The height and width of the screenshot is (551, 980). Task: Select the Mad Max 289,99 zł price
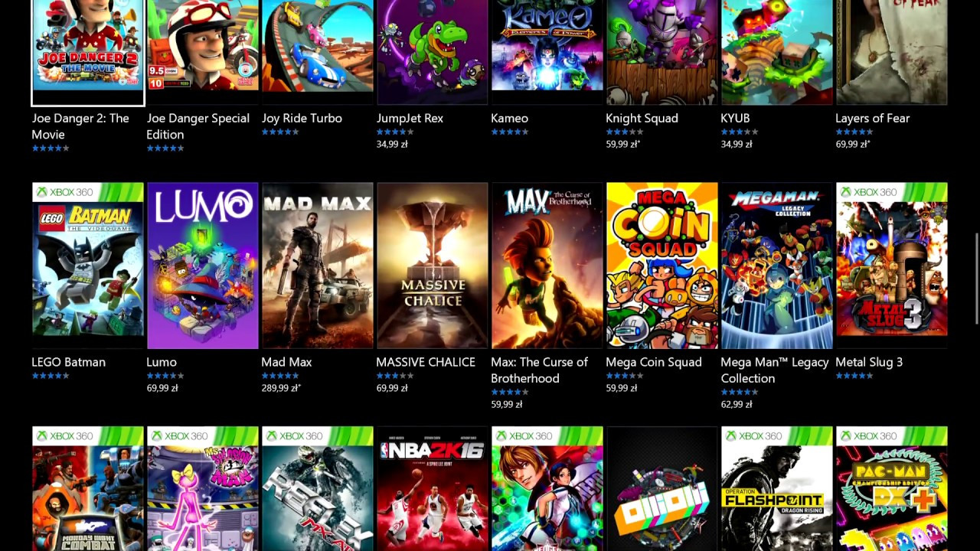pyautogui.click(x=281, y=388)
